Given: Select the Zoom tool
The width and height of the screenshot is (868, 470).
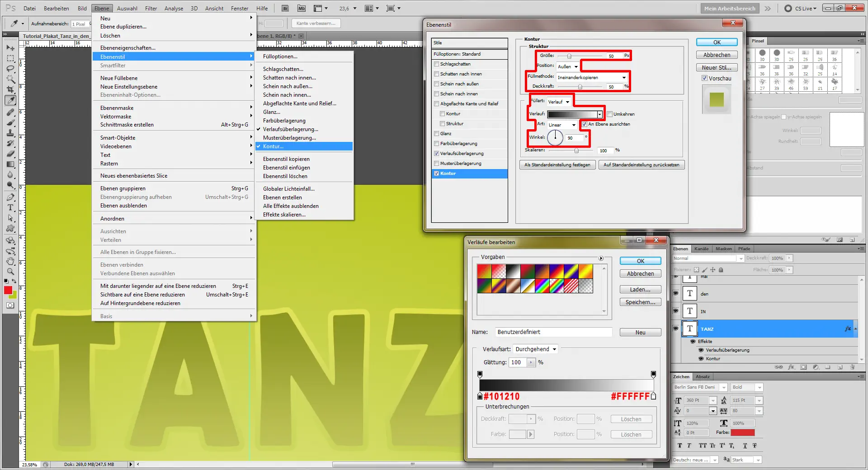Looking at the screenshot, I should 10,271.
